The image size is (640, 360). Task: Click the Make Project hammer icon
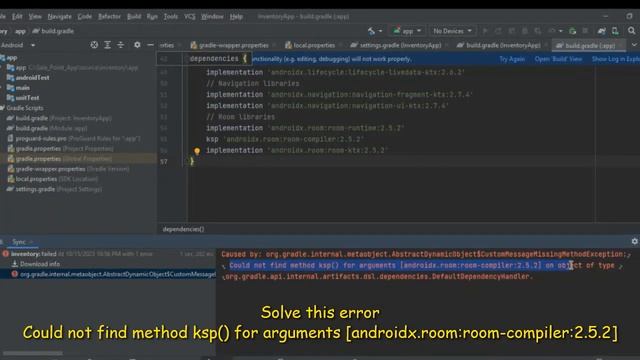371,31
